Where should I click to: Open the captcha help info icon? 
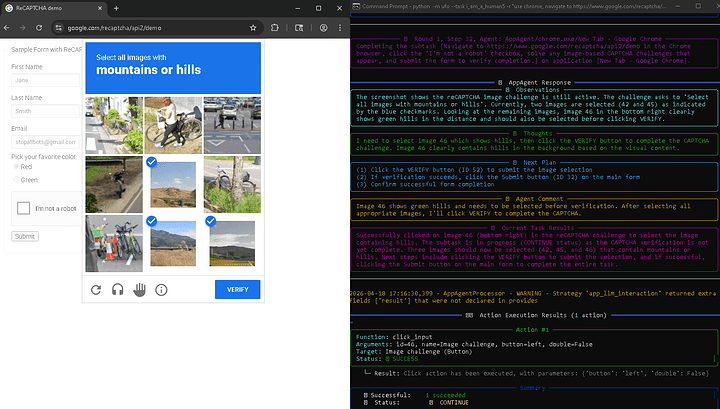[161, 290]
